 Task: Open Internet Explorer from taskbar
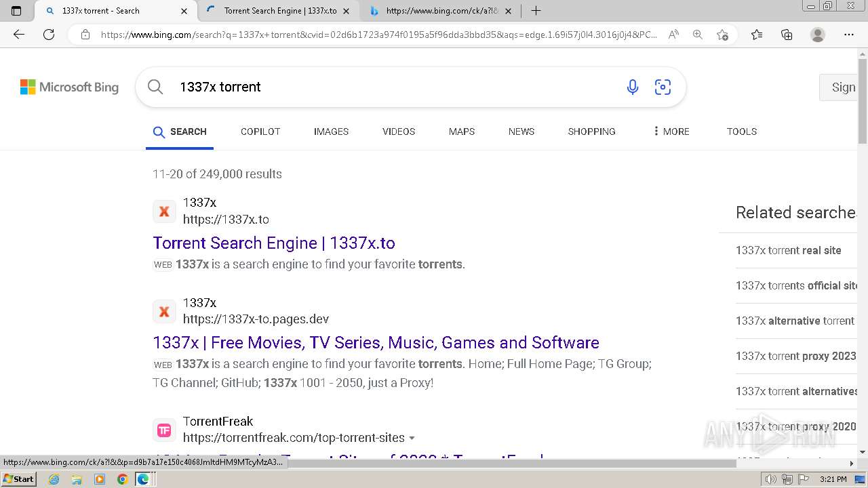54,479
